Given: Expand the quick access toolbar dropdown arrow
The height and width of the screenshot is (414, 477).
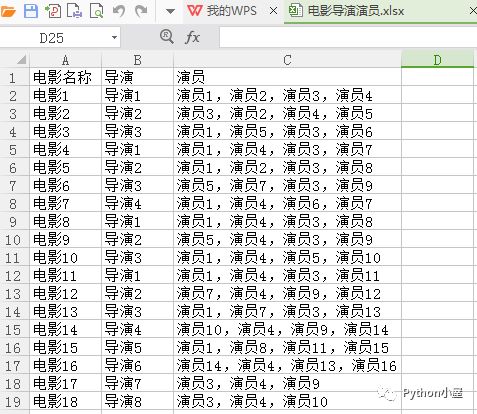Looking at the screenshot, I should 170,12.
